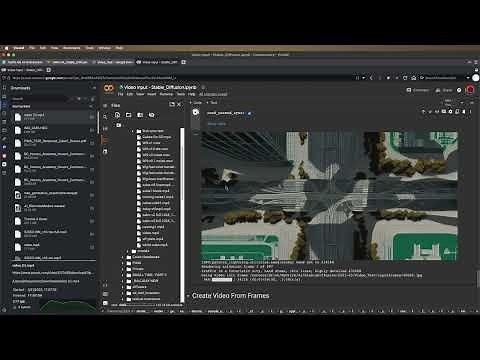
Task: Click the Colab terminal icon at sidebar bottom
Action: pyautogui.click(x=105, y=303)
